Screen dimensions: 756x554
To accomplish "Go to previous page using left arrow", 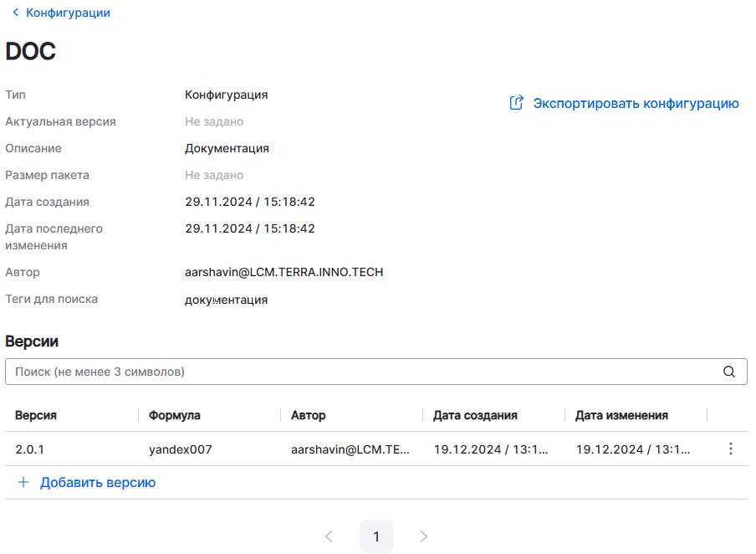I will pyautogui.click(x=329, y=536).
